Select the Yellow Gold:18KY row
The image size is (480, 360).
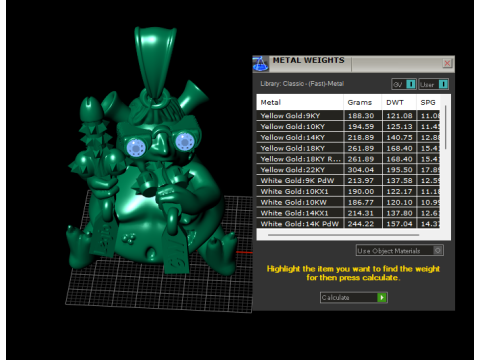pyautogui.click(x=348, y=148)
